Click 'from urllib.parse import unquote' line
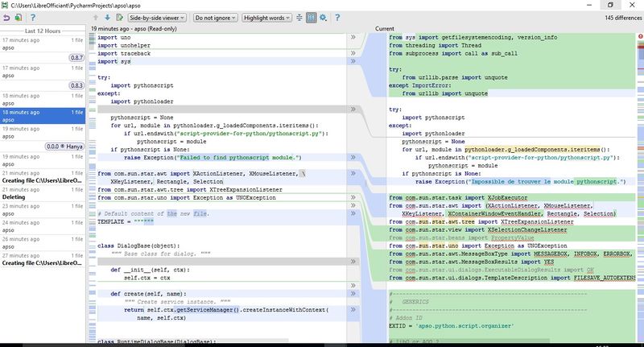The width and height of the screenshot is (644, 347). tap(455, 77)
